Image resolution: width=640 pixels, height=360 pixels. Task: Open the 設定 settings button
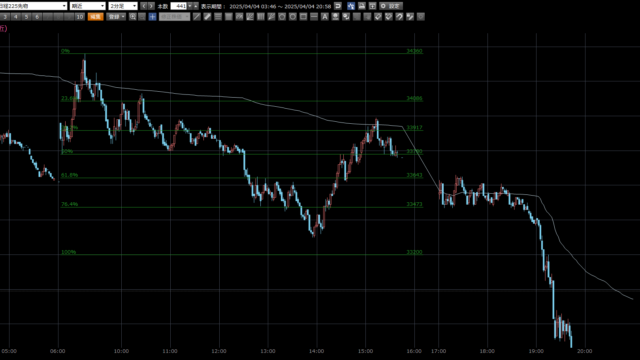(x=391, y=6)
